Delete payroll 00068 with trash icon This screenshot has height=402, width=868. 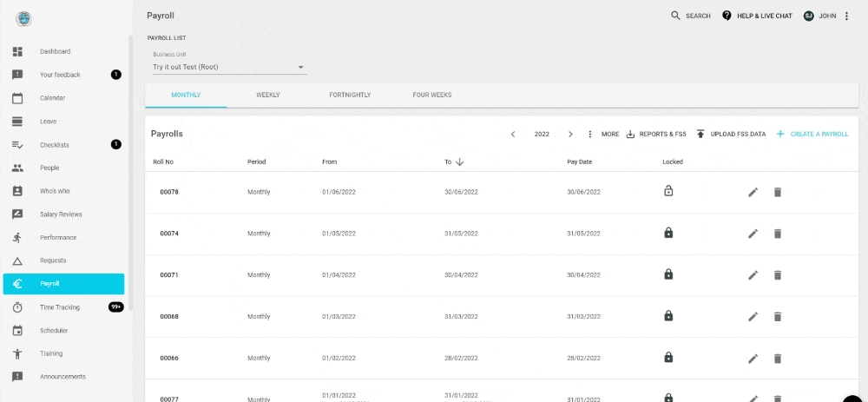click(778, 317)
